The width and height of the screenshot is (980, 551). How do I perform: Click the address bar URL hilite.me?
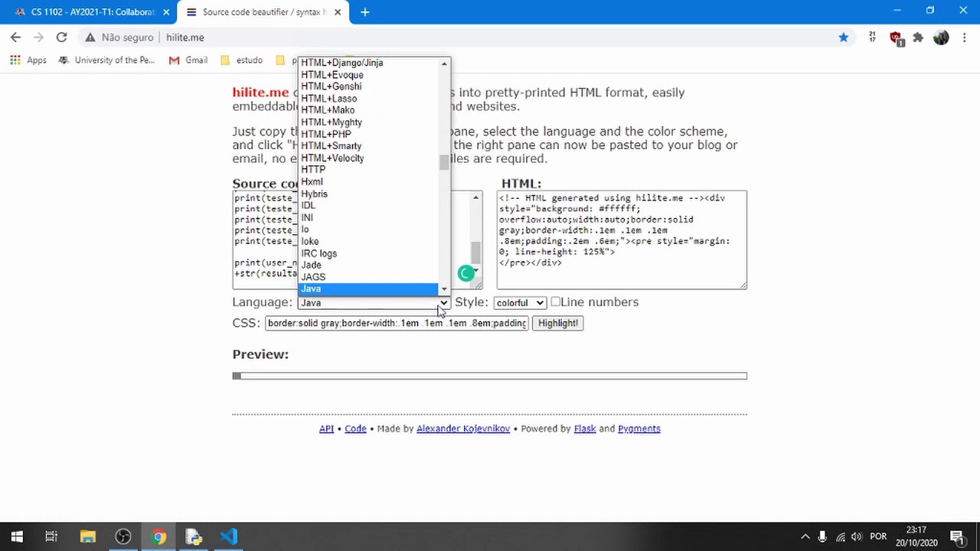185,37
